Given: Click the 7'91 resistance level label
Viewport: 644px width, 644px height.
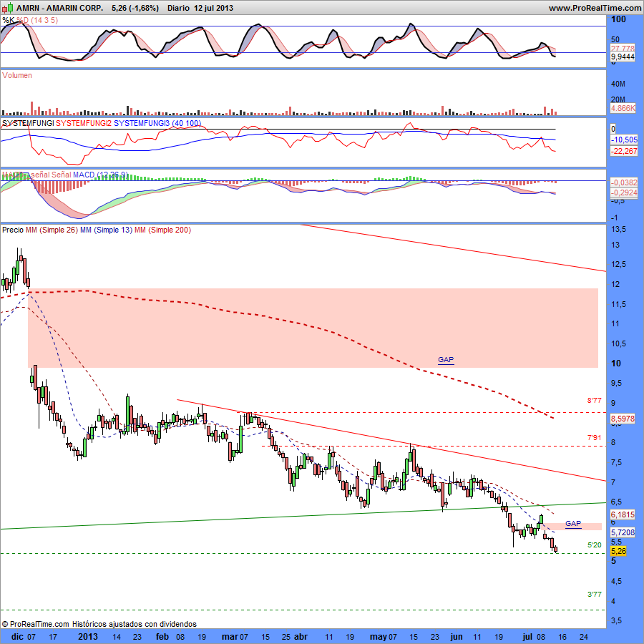Looking at the screenshot, I should (x=594, y=438).
